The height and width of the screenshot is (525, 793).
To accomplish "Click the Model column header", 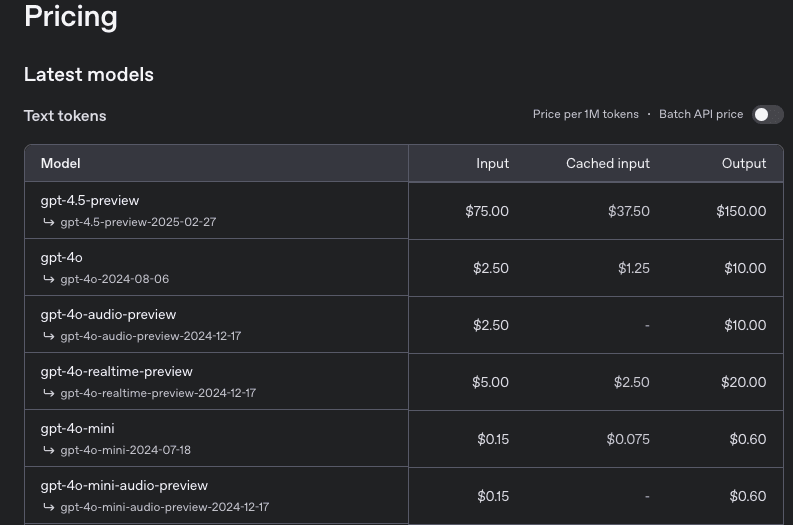I will click(x=60, y=163).
